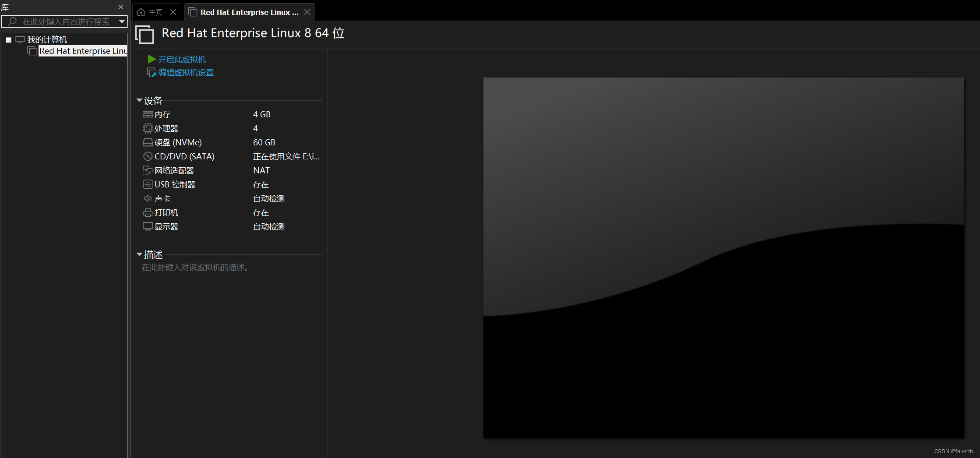The width and height of the screenshot is (980, 458).
Task: Click the VM description text field
Action: [x=196, y=268]
